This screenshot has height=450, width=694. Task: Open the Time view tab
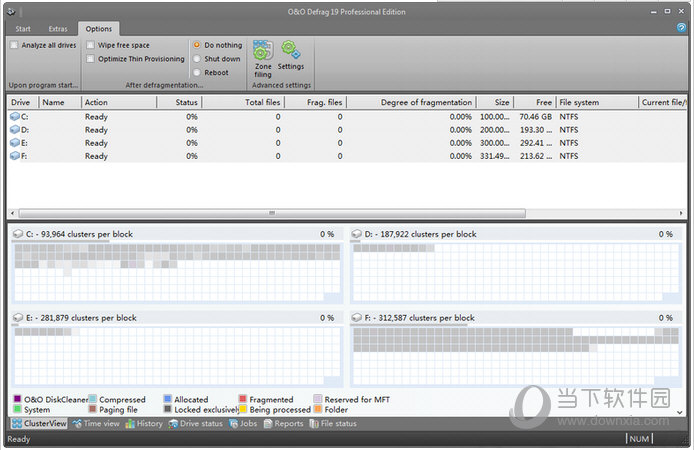click(x=96, y=423)
